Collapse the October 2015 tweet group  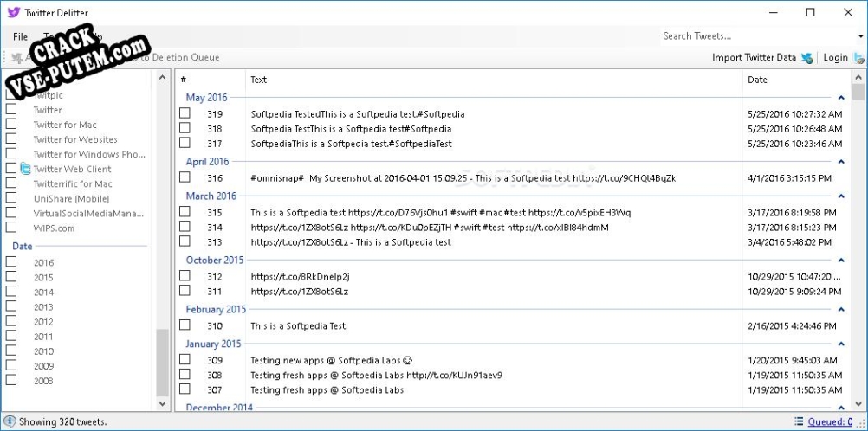tap(841, 261)
